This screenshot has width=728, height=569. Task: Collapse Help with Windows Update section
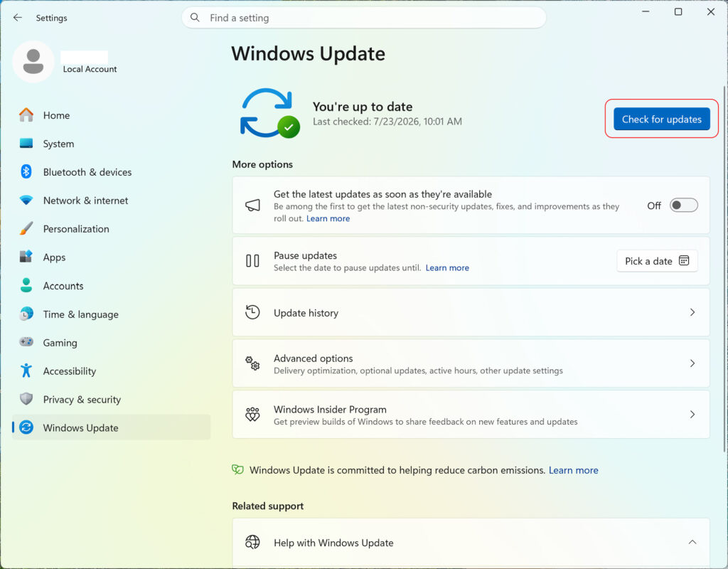click(692, 542)
